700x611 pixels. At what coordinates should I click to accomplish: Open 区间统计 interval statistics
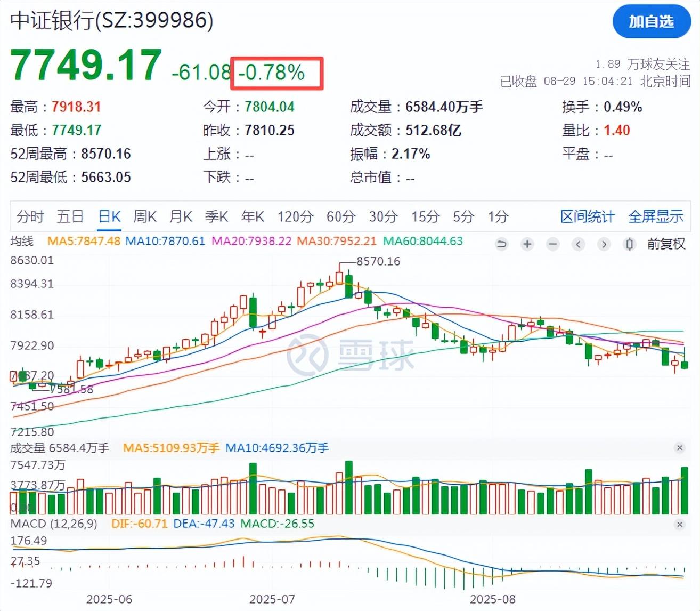tap(588, 216)
